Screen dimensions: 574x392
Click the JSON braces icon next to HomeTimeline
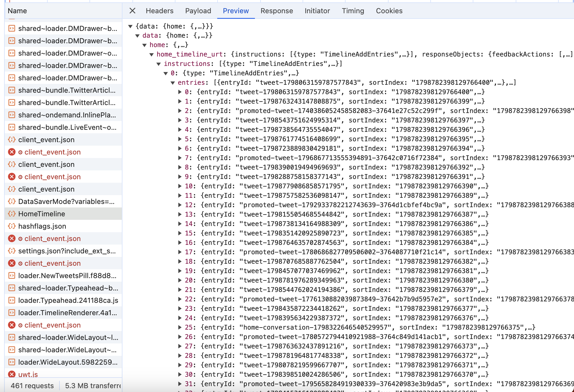pos(12,214)
